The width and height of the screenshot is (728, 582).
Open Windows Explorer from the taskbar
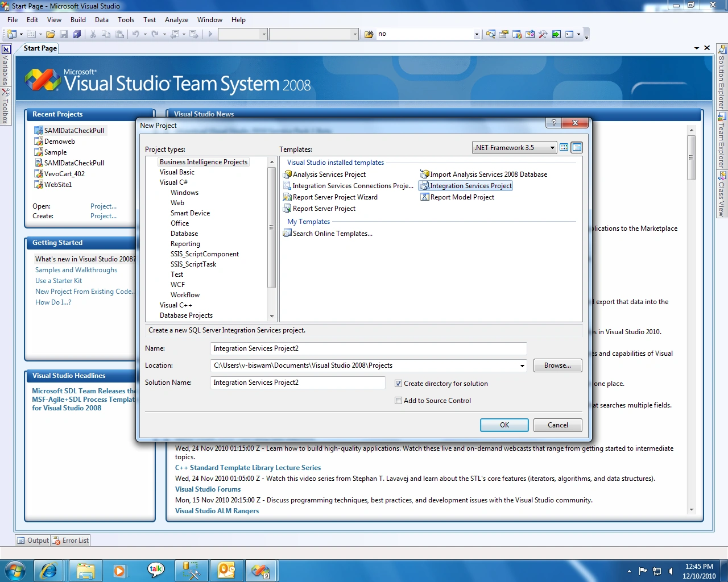86,571
